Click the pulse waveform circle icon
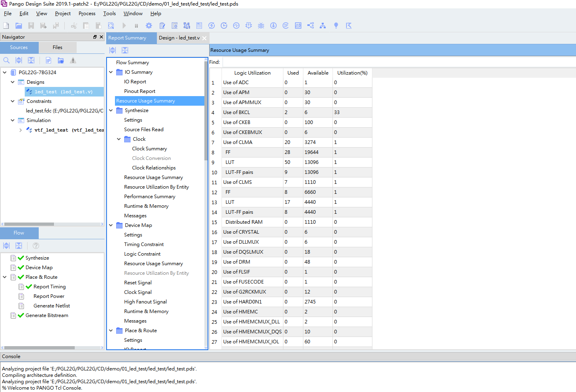 pyautogui.click(x=236, y=26)
